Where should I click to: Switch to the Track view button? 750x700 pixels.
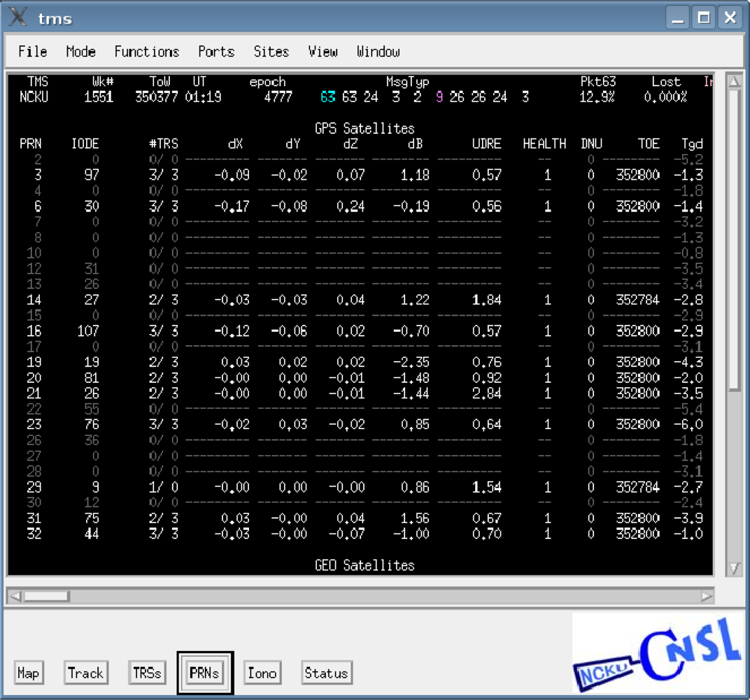pyautogui.click(x=85, y=673)
